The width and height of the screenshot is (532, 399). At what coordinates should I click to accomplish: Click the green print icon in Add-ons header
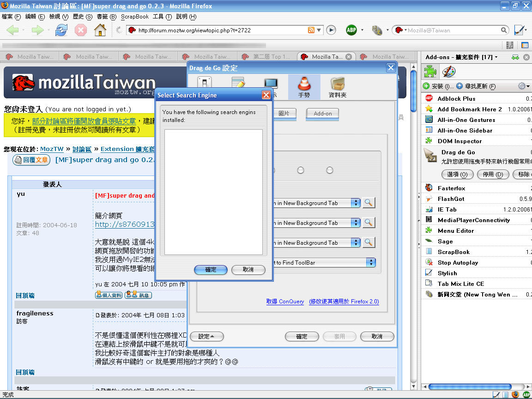[515, 57]
